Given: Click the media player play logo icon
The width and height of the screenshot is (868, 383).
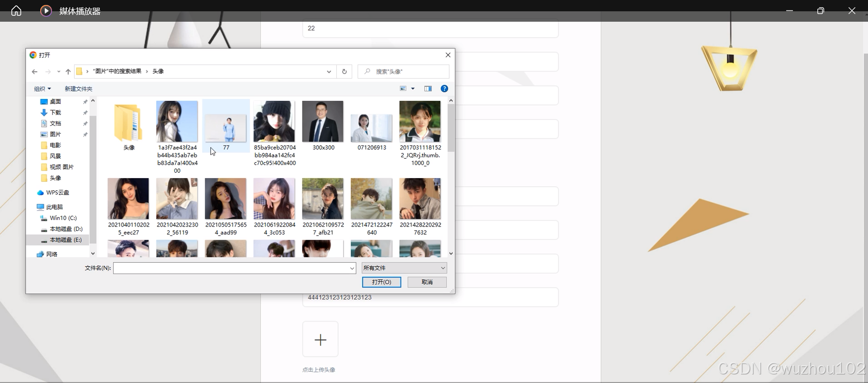Looking at the screenshot, I should (46, 10).
